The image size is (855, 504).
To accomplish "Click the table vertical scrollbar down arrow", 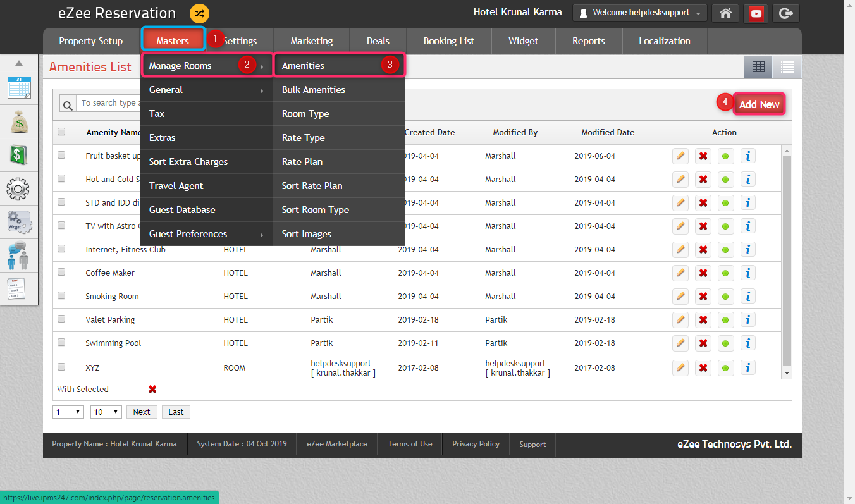I will 787,373.
